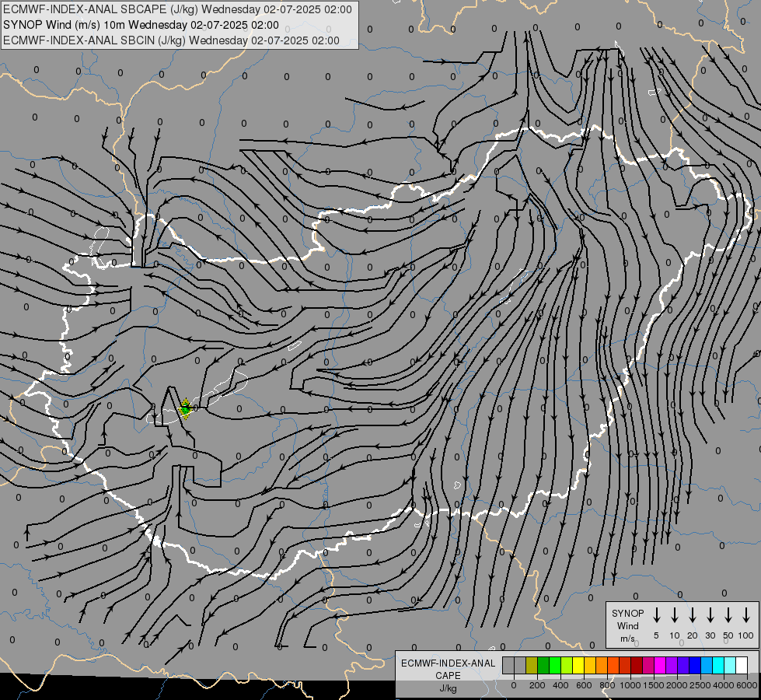Pick the light blue swatch right of 2500

[707, 665]
